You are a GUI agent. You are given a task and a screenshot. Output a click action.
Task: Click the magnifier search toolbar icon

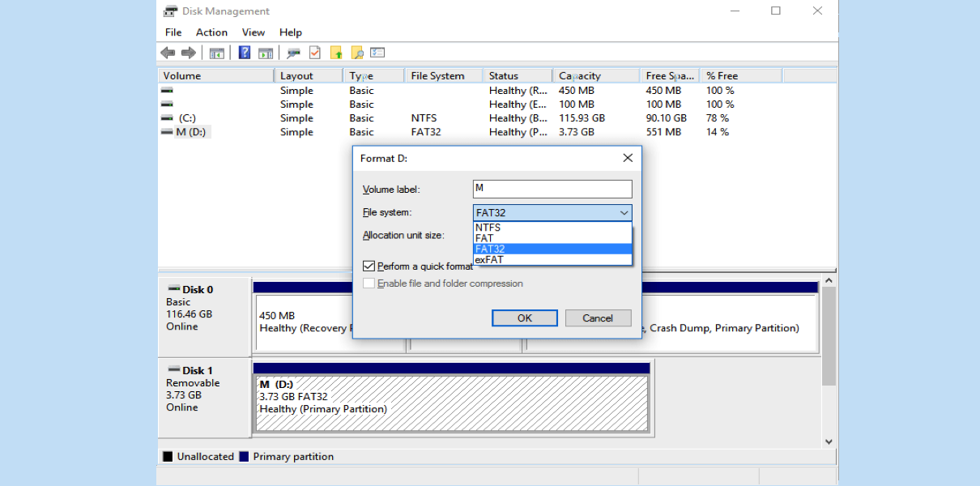click(x=357, y=53)
